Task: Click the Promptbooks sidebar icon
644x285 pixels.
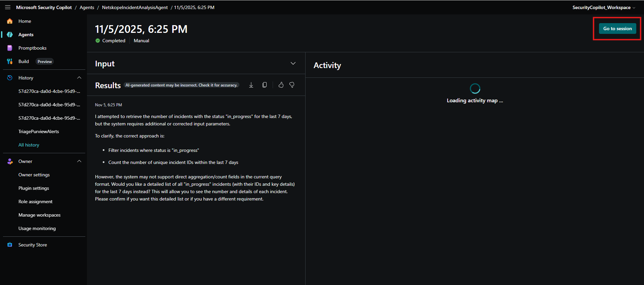Action: point(10,48)
